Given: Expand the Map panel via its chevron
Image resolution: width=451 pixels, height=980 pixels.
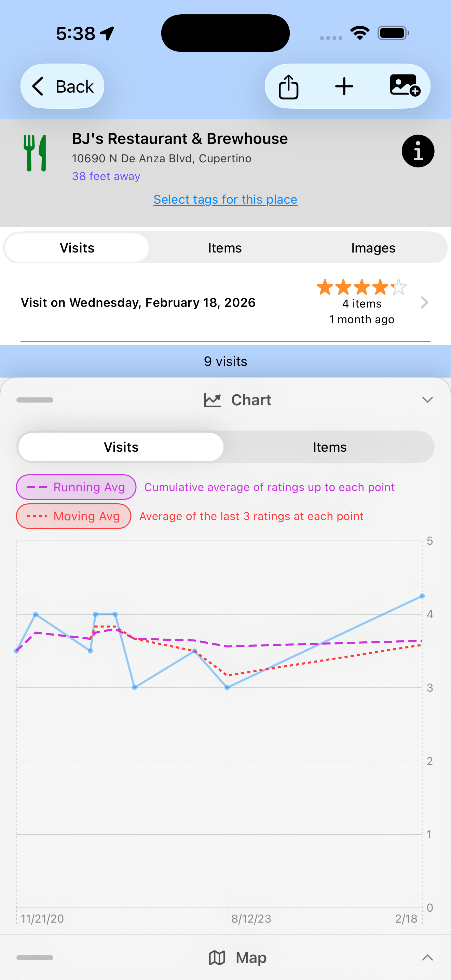Looking at the screenshot, I should pos(427,957).
